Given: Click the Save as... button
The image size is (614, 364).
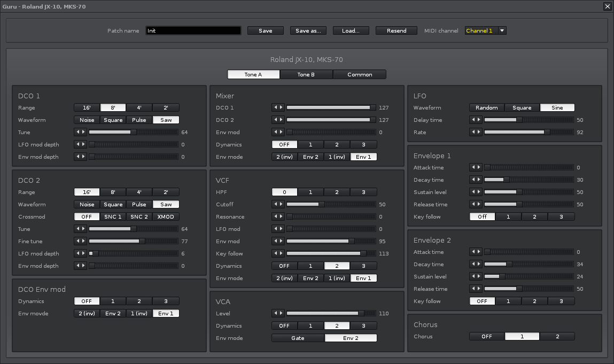Looking at the screenshot, I should click(308, 30).
